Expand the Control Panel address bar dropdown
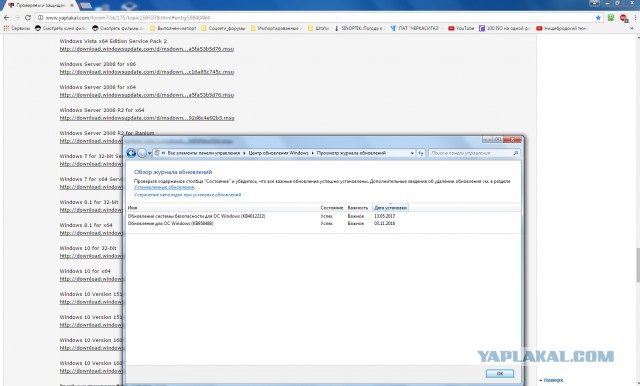Image resolution: width=640 pixels, height=386 pixels. (x=412, y=153)
